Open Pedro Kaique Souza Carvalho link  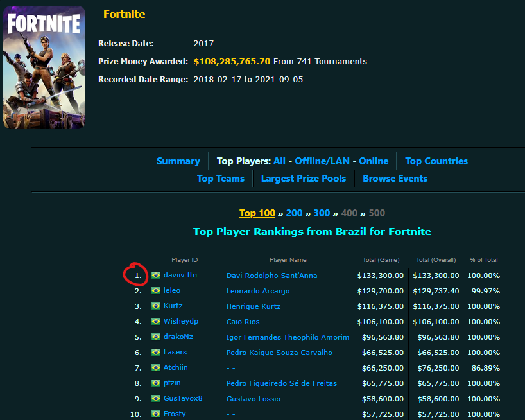click(279, 353)
